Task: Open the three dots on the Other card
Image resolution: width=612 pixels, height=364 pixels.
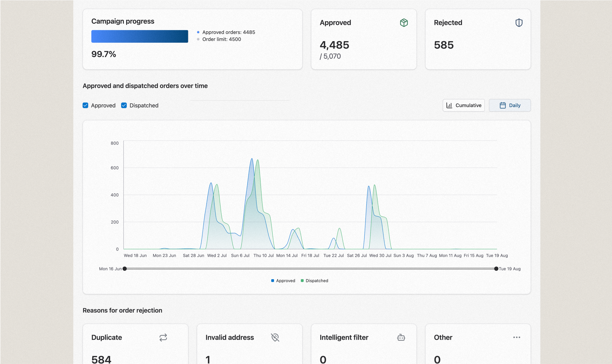Action: 517,337
